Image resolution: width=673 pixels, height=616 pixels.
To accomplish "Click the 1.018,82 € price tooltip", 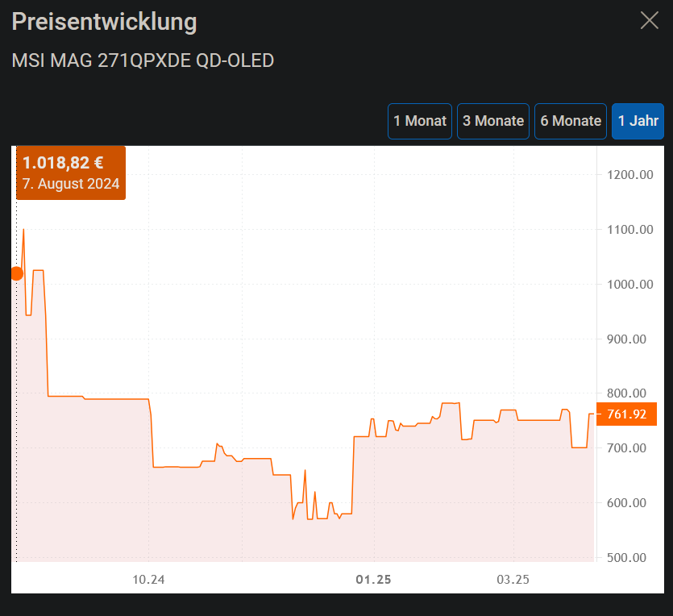I will 71,173.
